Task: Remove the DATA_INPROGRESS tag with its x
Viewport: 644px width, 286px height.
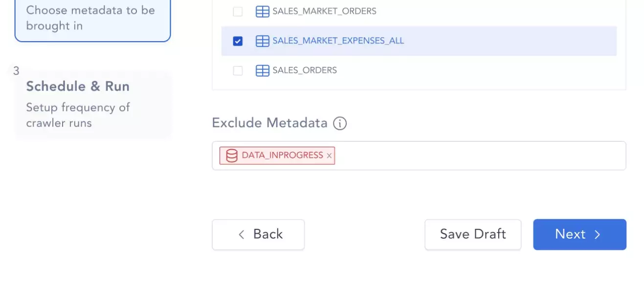Action: click(x=329, y=156)
